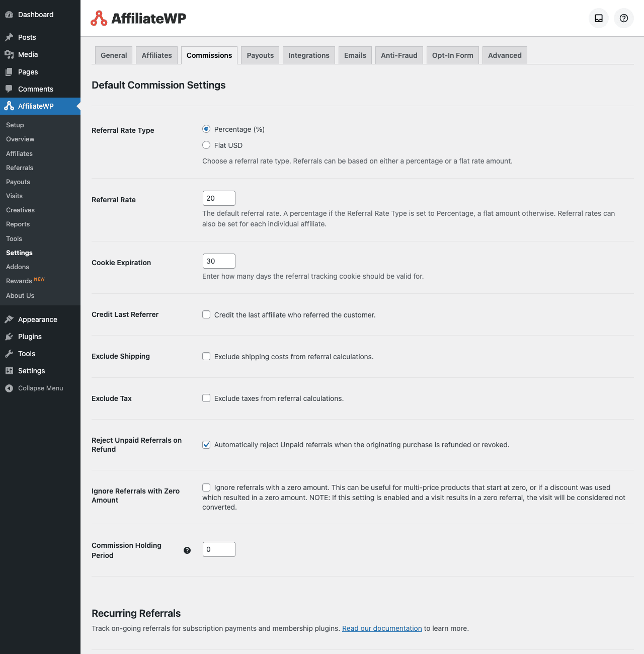Click the Pages icon in sidebar

coord(9,72)
